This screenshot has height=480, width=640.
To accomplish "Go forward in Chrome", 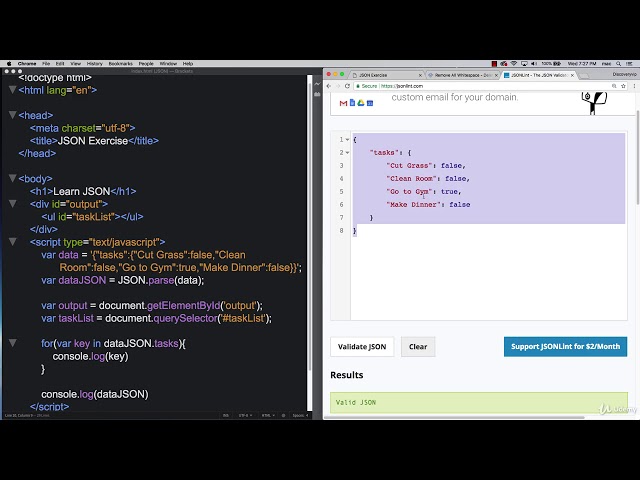I will point(338,86).
